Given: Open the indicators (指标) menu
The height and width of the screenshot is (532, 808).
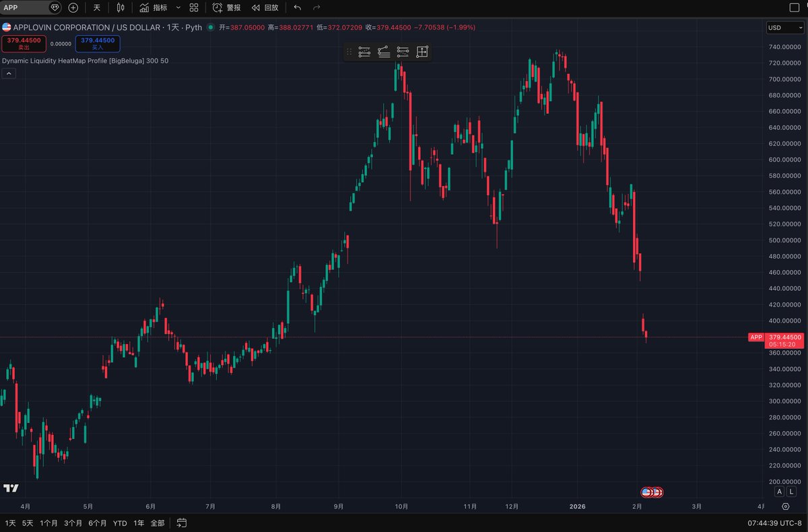Looking at the screenshot, I should click(x=154, y=8).
